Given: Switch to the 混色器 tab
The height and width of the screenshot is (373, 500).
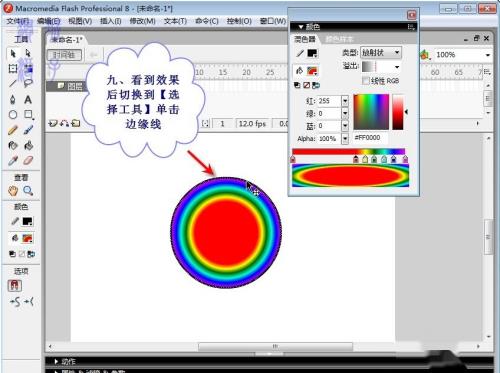Looking at the screenshot, I should [x=304, y=39].
